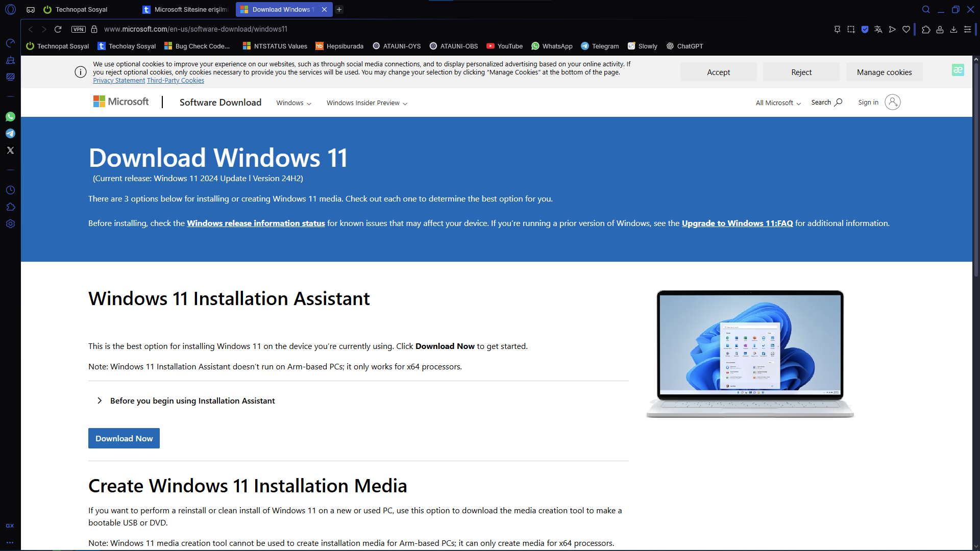
Task: Reject optional cookies
Action: [801, 72]
